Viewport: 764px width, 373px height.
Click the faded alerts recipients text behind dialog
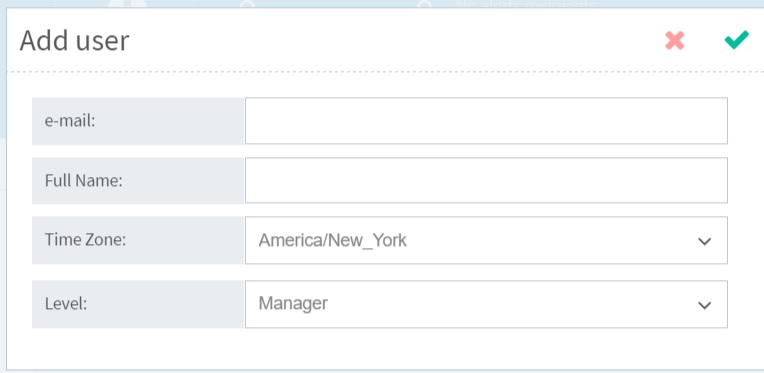click(525, 4)
